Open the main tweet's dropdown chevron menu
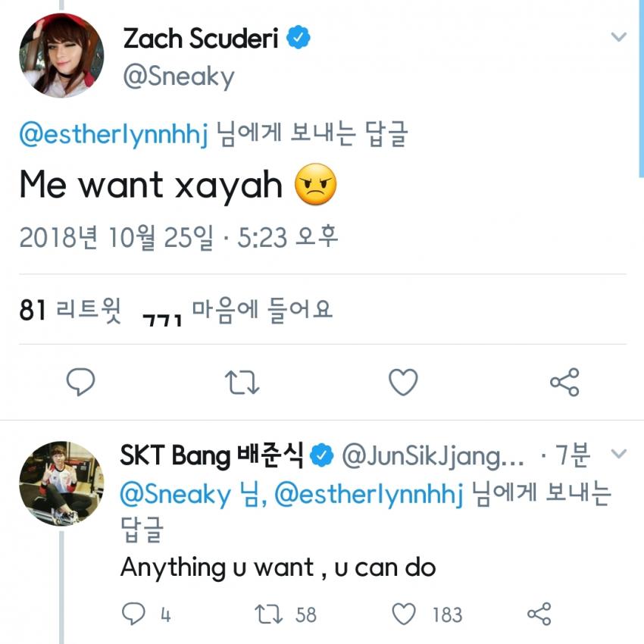 coord(619,36)
